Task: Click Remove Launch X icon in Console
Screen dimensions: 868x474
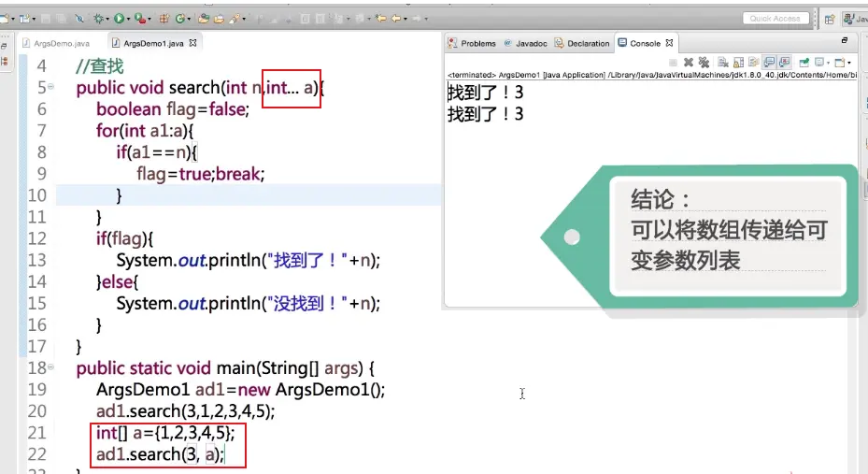Action: 688,63
